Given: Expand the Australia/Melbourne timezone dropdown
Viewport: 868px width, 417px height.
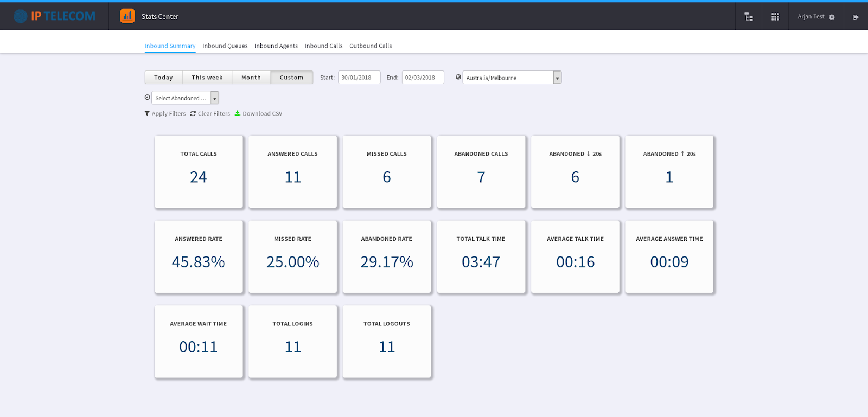Looking at the screenshot, I should 557,78.
